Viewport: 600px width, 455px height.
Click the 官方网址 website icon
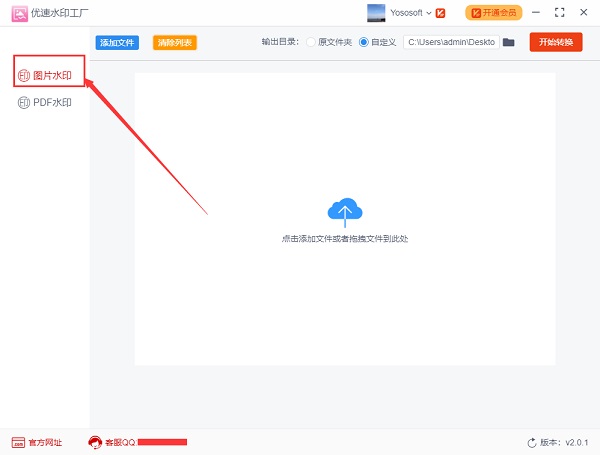click(x=18, y=442)
